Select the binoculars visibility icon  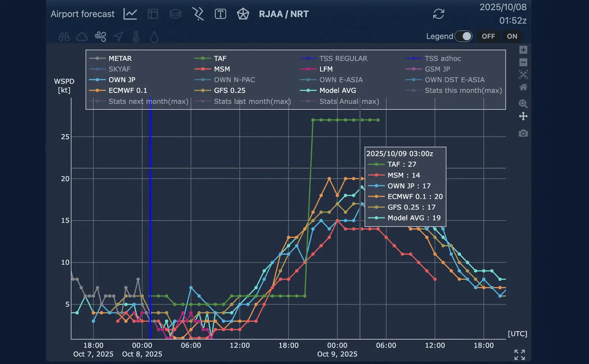tap(64, 37)
